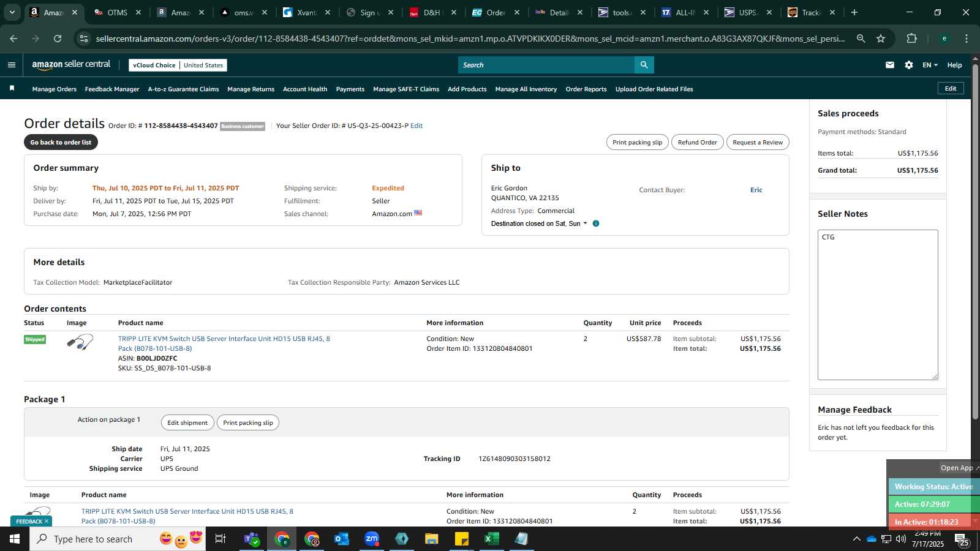980x551 pixels.
Task: Go to Account Health
Action: pyautogui.click(x=305, y=89)
